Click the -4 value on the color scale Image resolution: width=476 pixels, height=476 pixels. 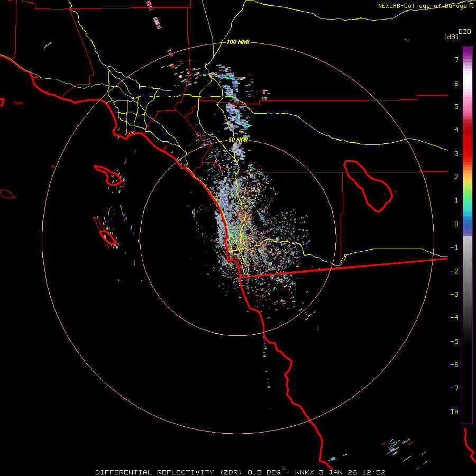click(x=454, y=318)
